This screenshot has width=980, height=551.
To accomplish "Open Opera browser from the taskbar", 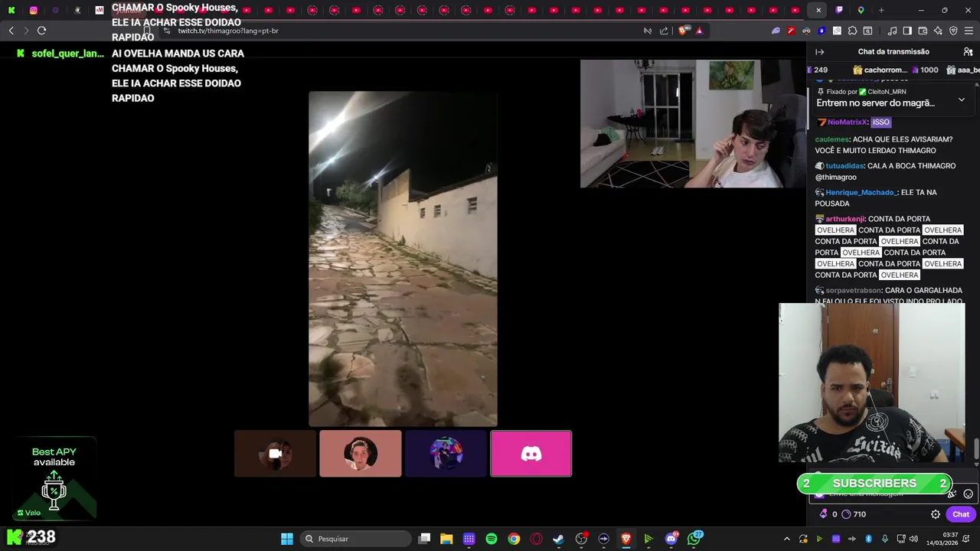I will [x=536, y=539].
